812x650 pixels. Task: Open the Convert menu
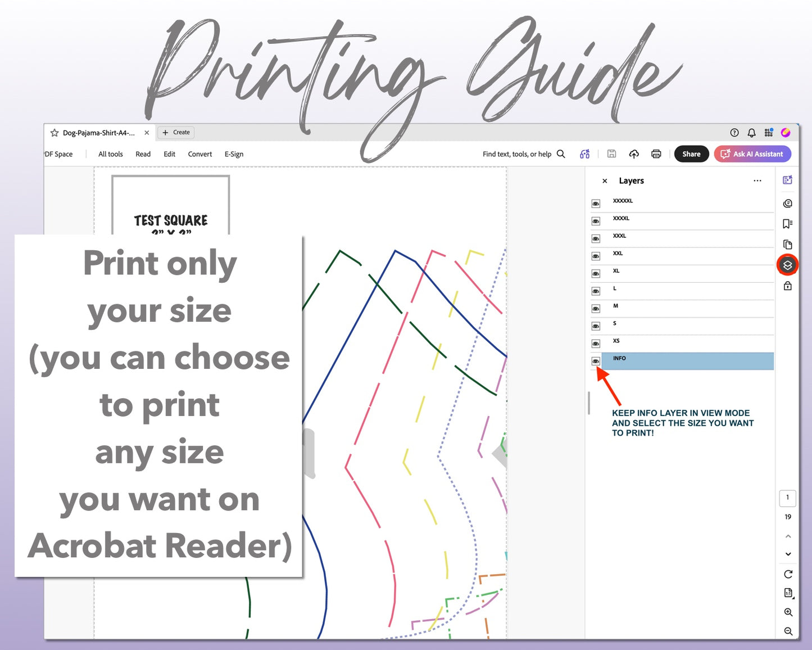[x=200, y=154]
